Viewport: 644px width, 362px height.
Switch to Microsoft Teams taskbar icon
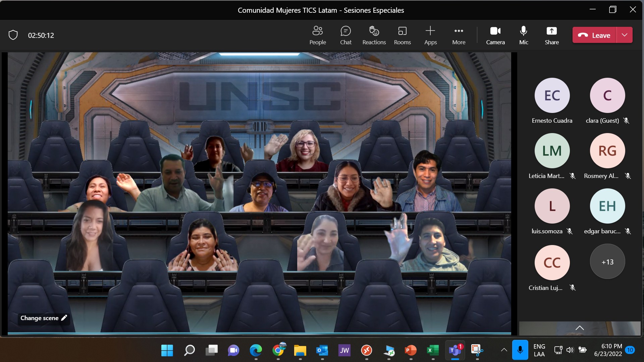click(x=455, y=351)
